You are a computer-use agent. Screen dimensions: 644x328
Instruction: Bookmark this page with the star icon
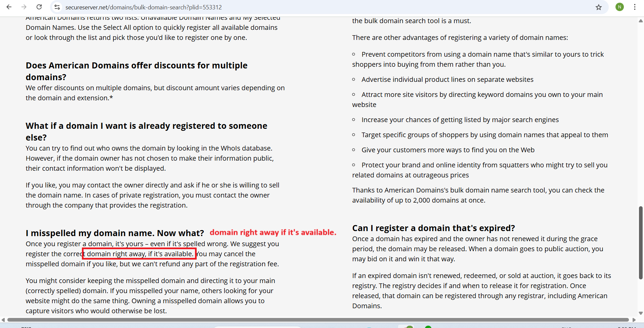click(599, 7)
